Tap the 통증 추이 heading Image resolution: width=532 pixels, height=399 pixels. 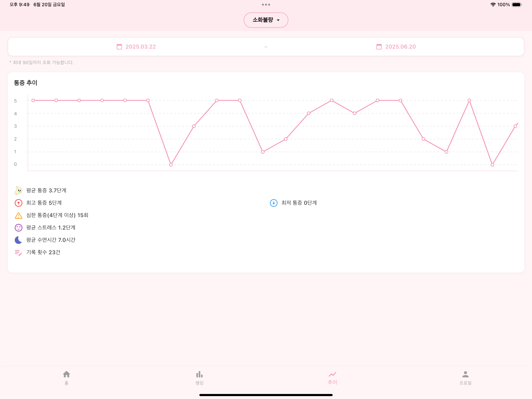26,83
